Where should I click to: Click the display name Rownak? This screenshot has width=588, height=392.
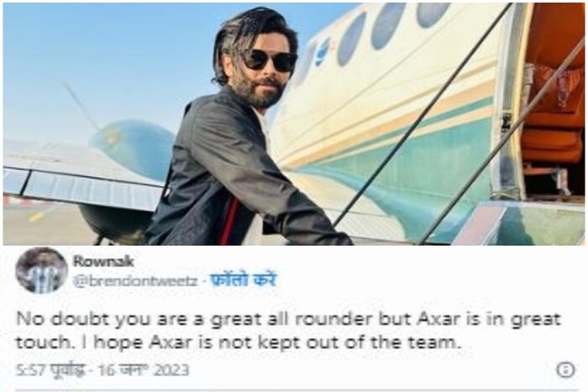(x=103, y=261)
